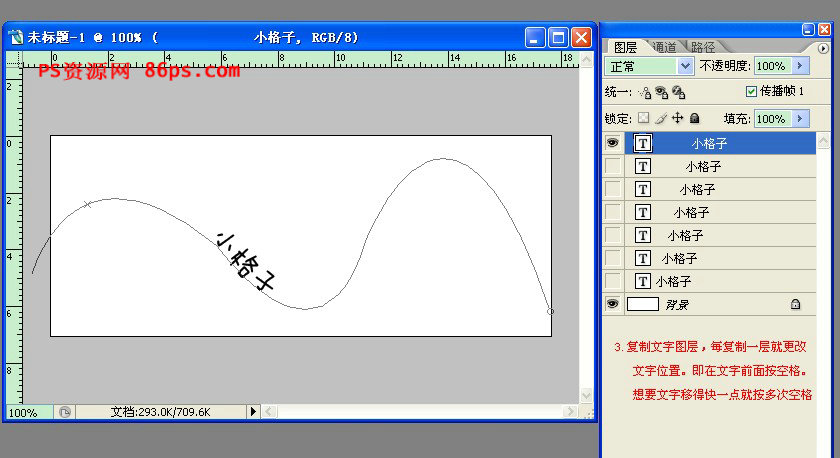840x458 pixels.
Task: Open the opacity slider arrow next to 不透明度
Action: pos(800,66)
